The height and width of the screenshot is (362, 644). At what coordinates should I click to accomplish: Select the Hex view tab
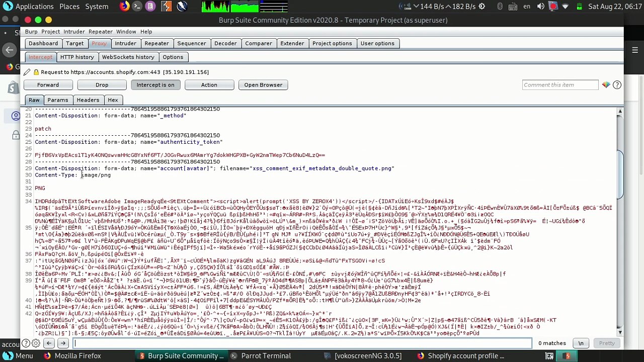coord(113,100)
